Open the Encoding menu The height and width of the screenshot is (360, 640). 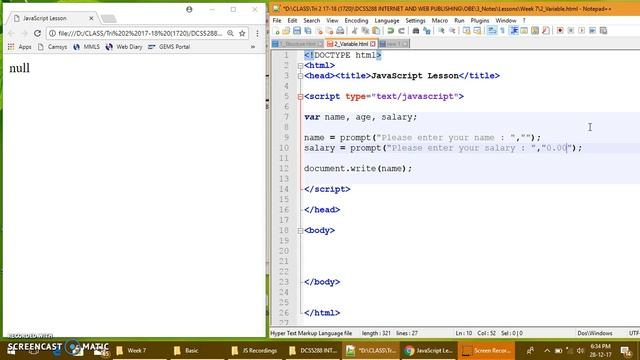pyautogui.click(x=356, y=20)
